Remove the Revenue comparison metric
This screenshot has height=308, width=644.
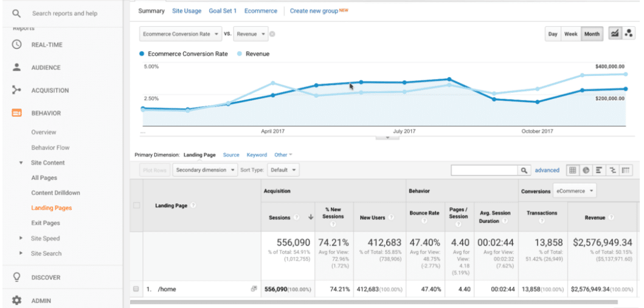coord(272,34)
